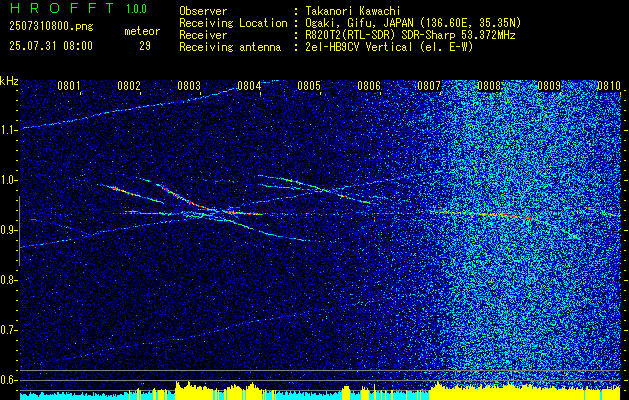Select the filename 2507310800.png
Viewport: 629px width, 400px height.
(x=51, y=27)
